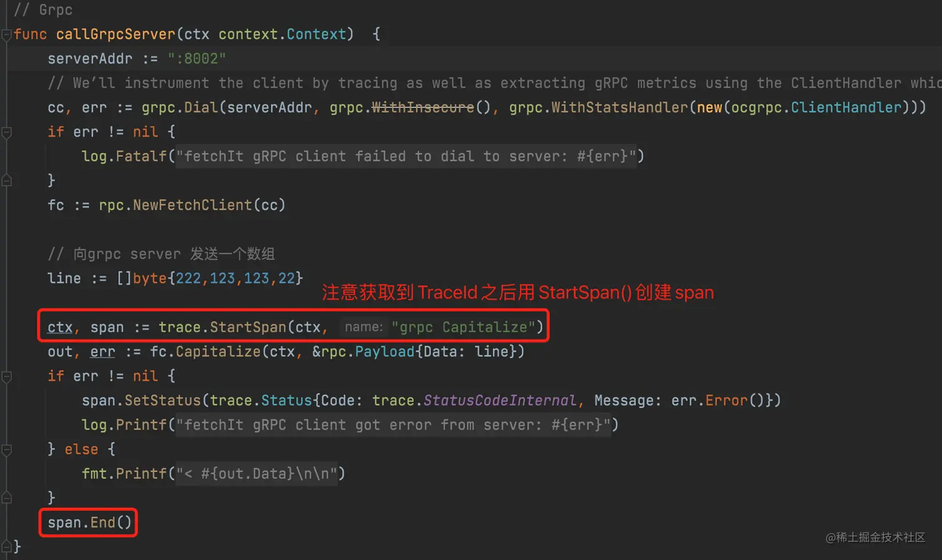Click the func keyword

[x=31, y=34]
